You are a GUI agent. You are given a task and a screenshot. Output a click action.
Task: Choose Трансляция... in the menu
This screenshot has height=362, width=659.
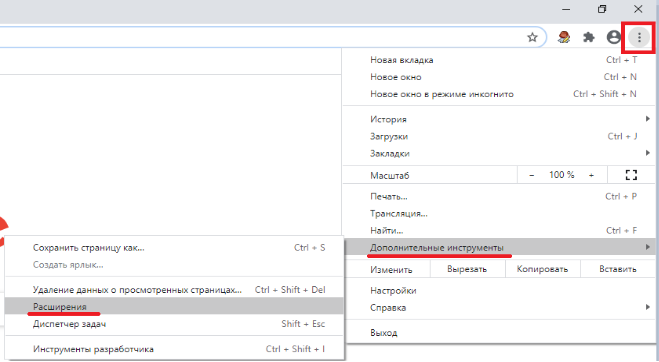499,214
